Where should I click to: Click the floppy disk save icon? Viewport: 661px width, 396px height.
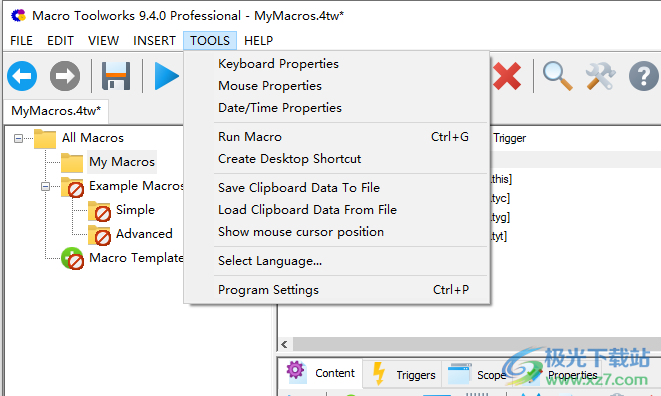(x=116, y=76)
